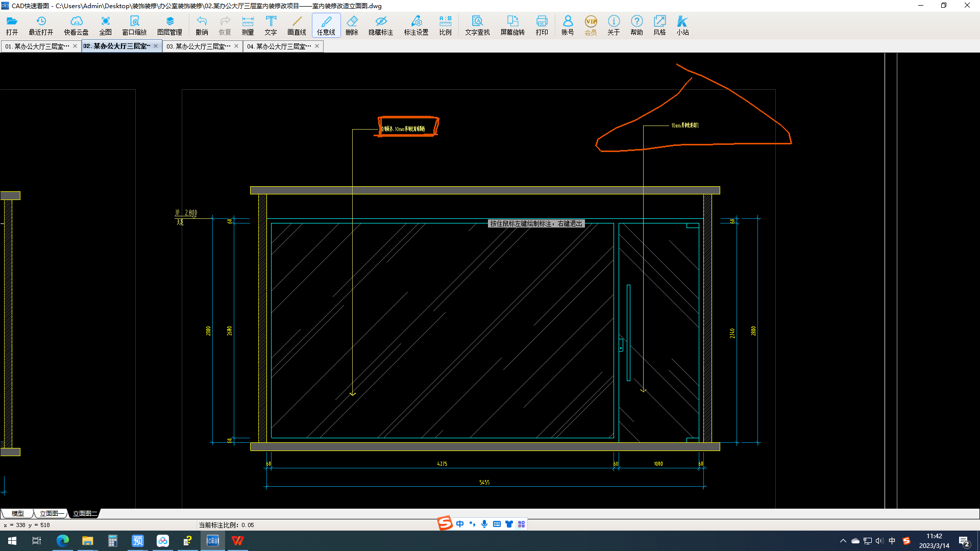This screenshot has width=980, height=551.
Task: Select the 删除 eraser tool
Action: point(352,26)
